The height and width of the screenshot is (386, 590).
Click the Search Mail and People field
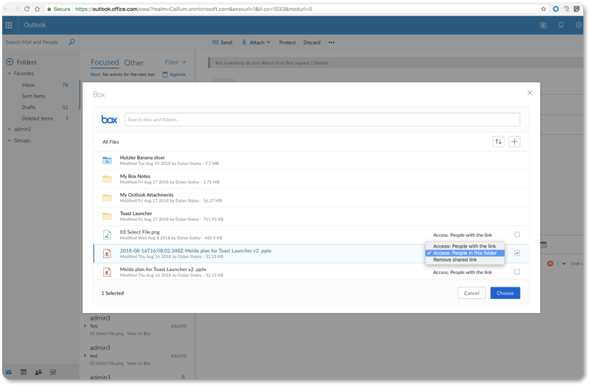click(32, 42)
